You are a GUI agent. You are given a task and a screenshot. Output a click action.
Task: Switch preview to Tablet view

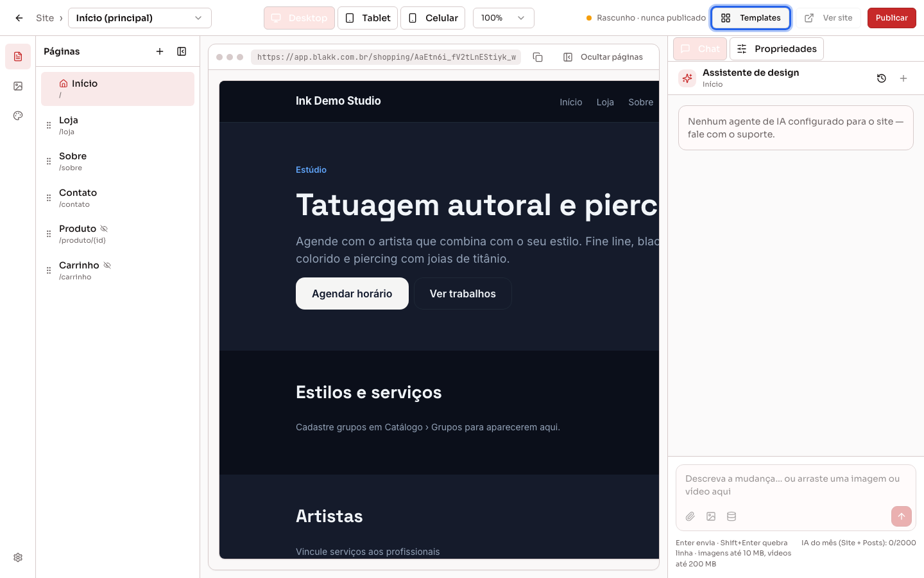click(368, 18)
